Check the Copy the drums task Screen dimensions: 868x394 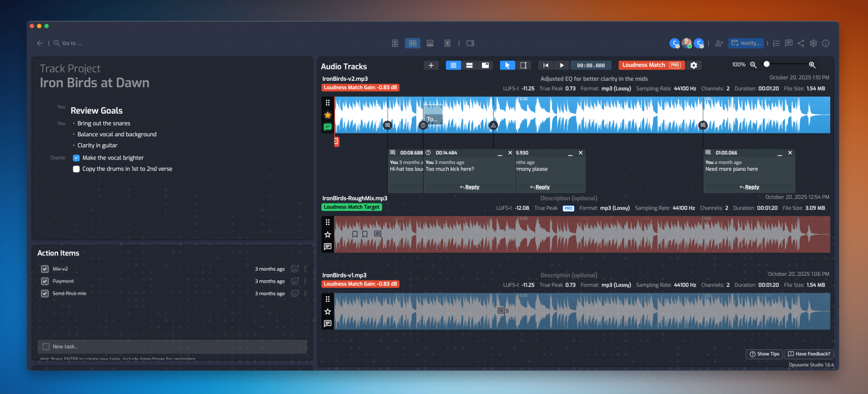click(76, 168)
